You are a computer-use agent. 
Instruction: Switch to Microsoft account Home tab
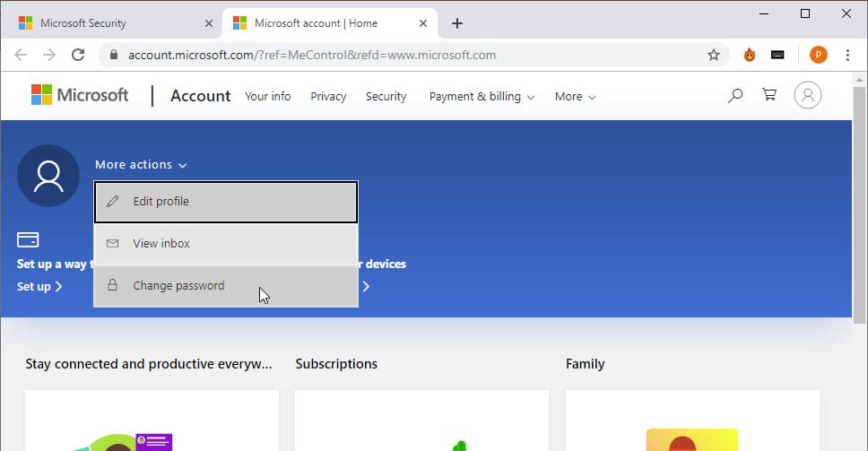coord(330,23)
